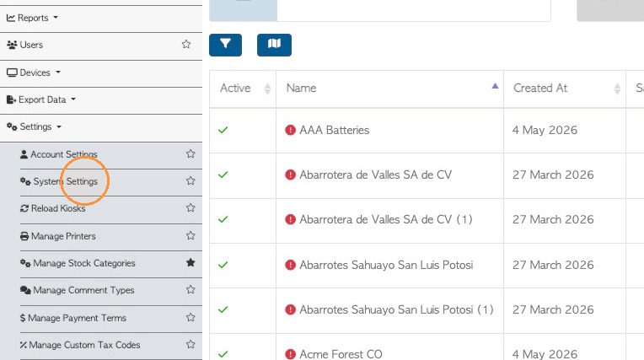644x360 pixels.
Task: Expand the Reports dropdown menu
Action: 32,18
